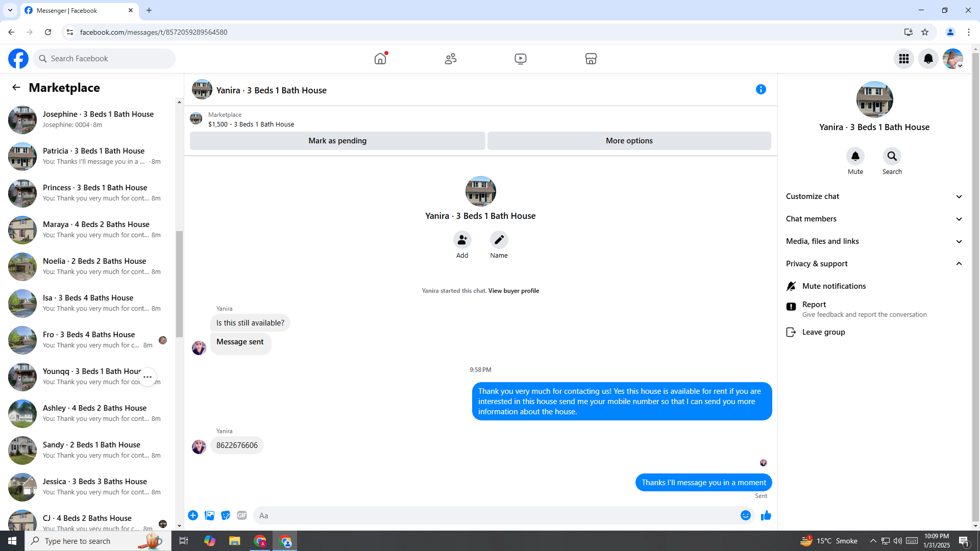Open Maraya 4 Beds 2 Baths House chat
The width and height of the screenshot is (980, 551).
click(x=90, y=230)
